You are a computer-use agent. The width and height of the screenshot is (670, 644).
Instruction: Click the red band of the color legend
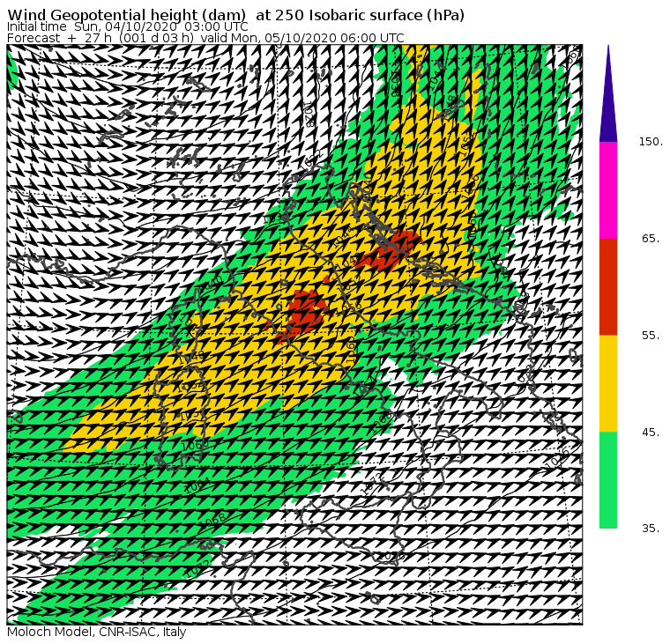tap(608, 286)
